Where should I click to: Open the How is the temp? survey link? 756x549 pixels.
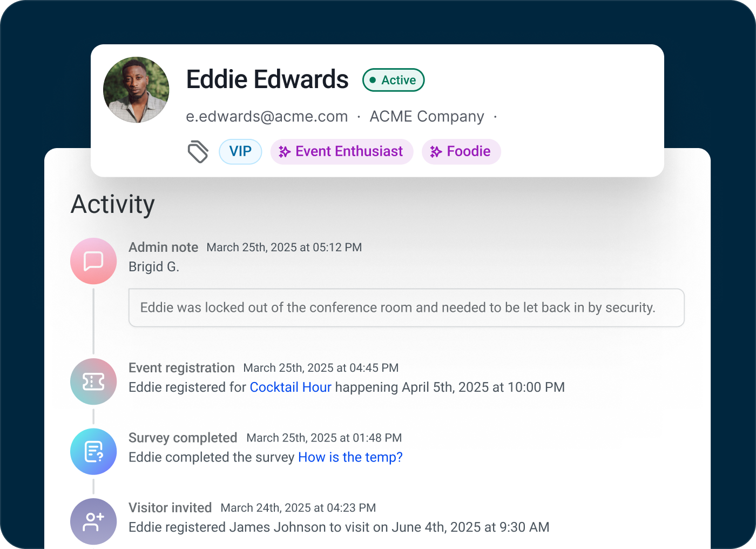(350, 457)
